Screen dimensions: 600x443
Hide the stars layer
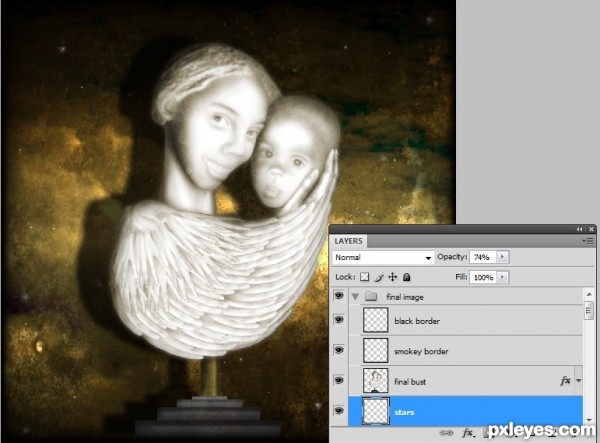coord(339,411)
